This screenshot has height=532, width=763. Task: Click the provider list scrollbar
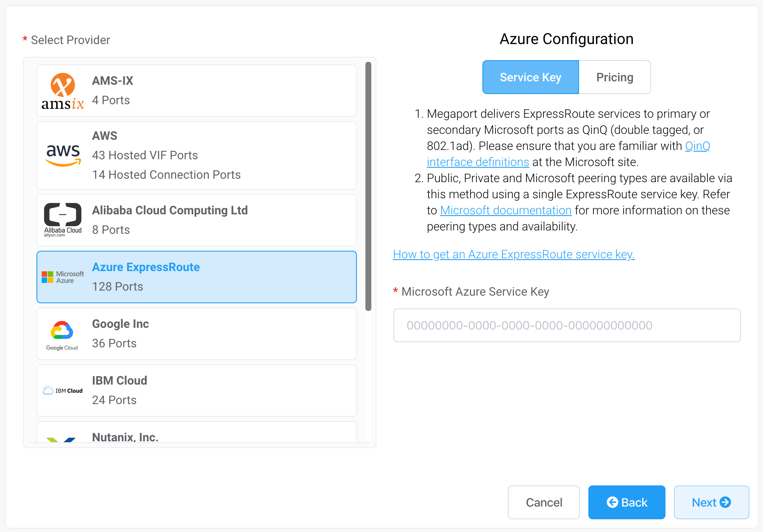(x=368, y=186)
